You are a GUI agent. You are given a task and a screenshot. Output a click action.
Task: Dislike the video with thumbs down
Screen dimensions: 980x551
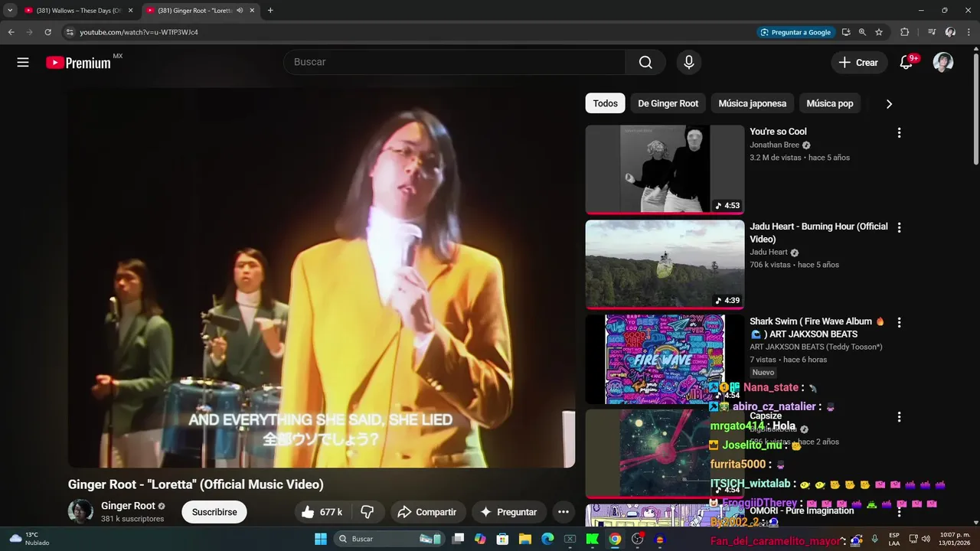point(367,512)
